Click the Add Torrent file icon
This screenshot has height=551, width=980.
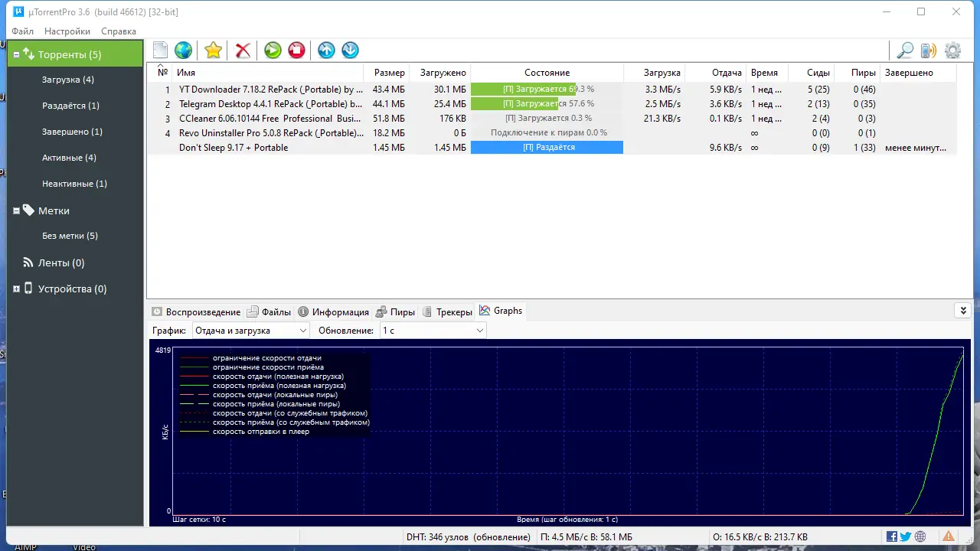pos(160,51)
